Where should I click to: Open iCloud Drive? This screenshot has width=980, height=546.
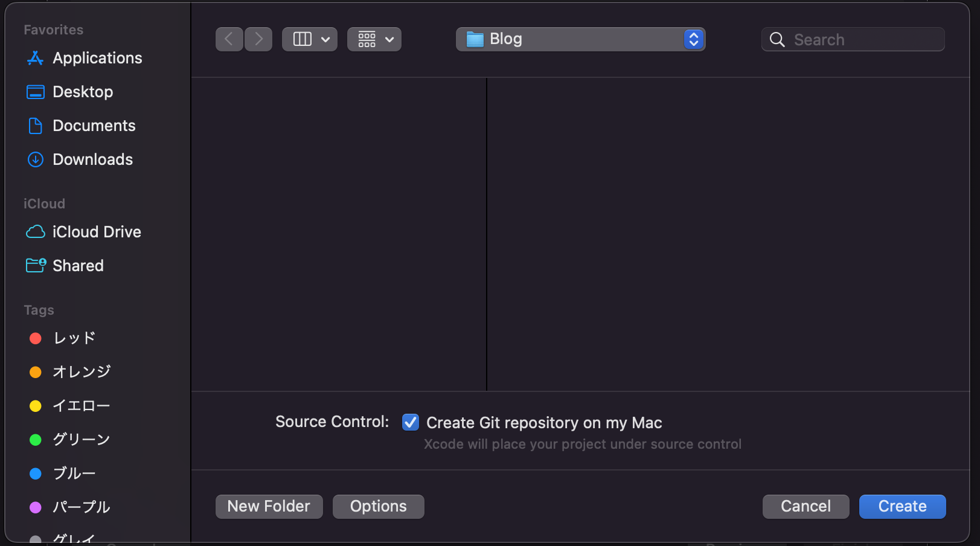(x=97, y=231)
